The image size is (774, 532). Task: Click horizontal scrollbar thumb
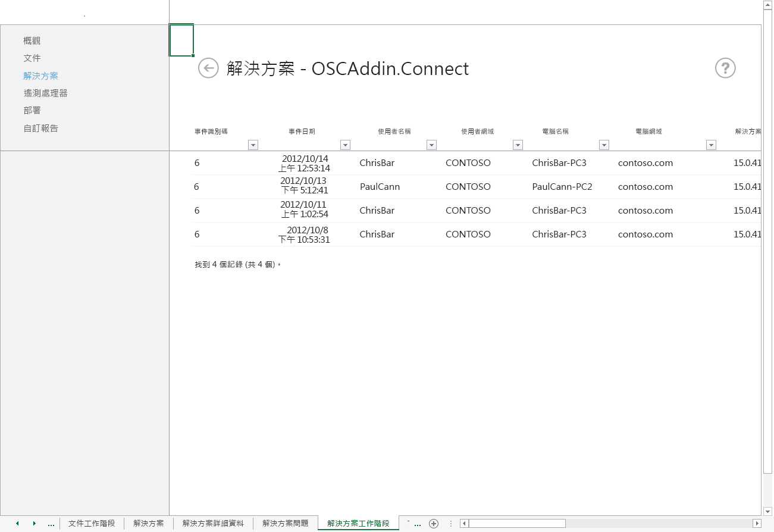coord(517,524)
